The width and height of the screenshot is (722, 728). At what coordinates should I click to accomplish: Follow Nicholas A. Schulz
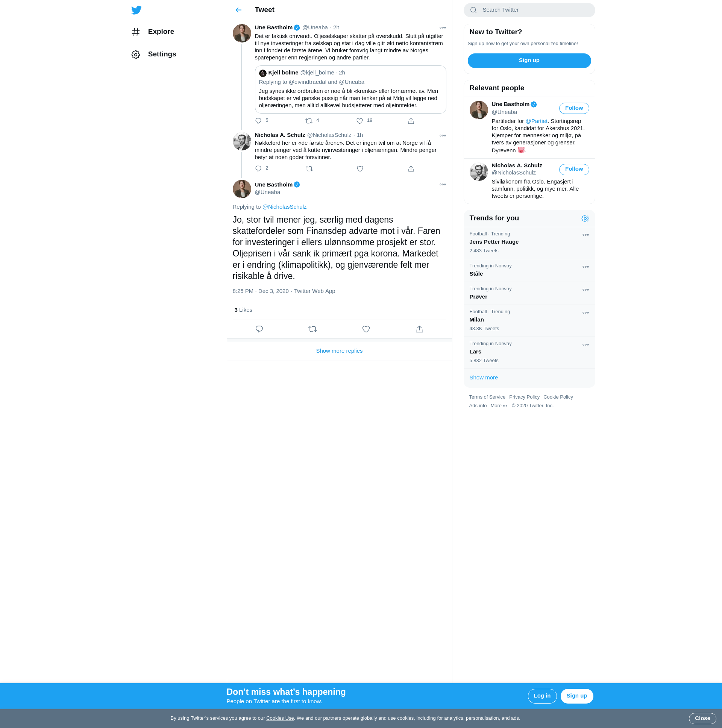tap(573, 169)
